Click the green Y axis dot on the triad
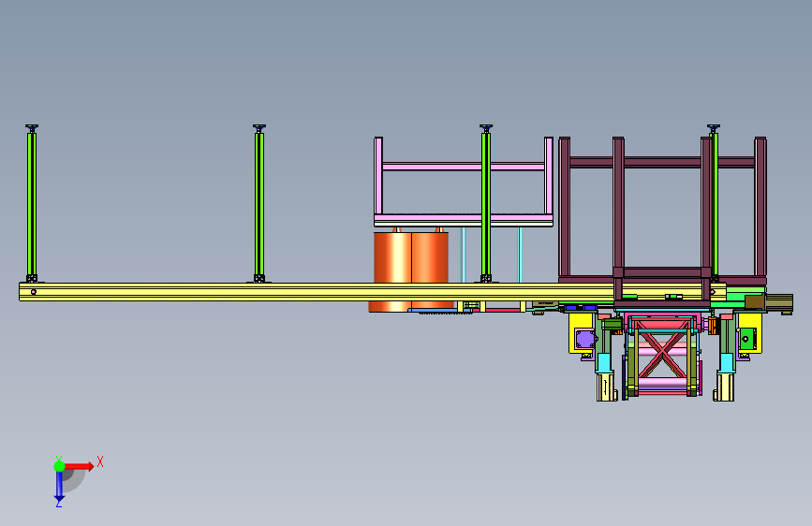 [x=59, y=466]
